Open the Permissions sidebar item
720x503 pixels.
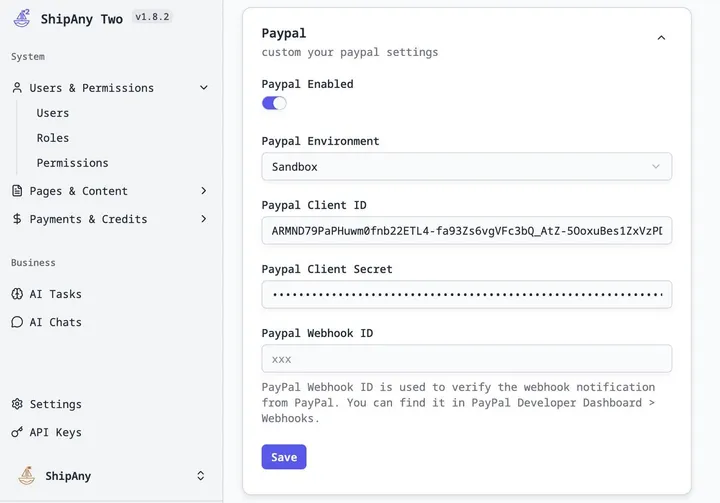[x=72, y=163]
